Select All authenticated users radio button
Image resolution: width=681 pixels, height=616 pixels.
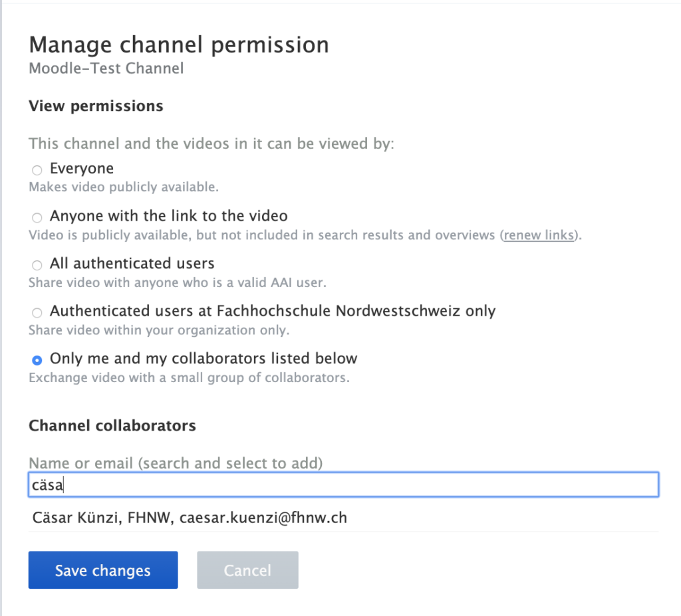pyautogui.click(x=37, y=265)
